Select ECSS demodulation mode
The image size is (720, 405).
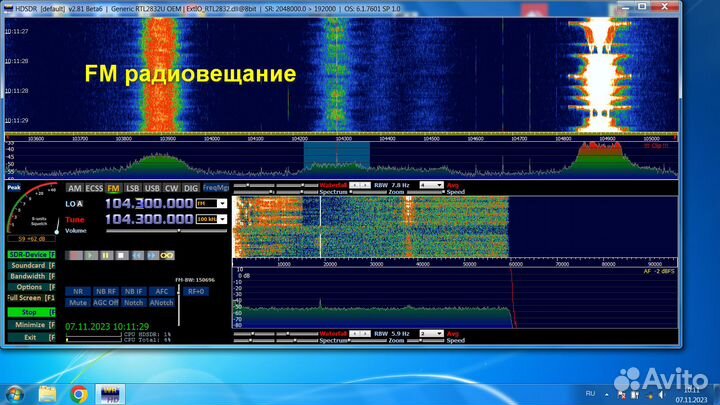[x=94, y=188]
